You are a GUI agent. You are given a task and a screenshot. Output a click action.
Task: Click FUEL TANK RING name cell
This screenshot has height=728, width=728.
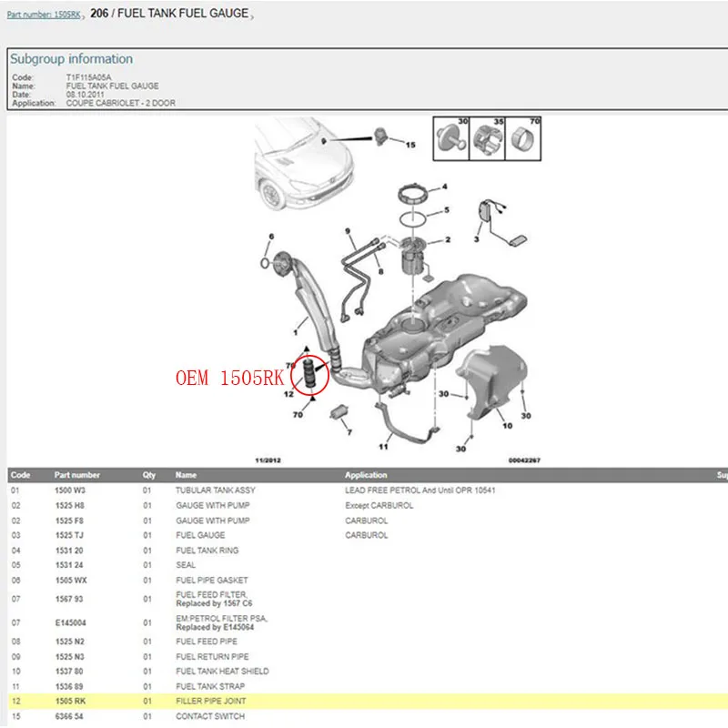click(207, 551)
